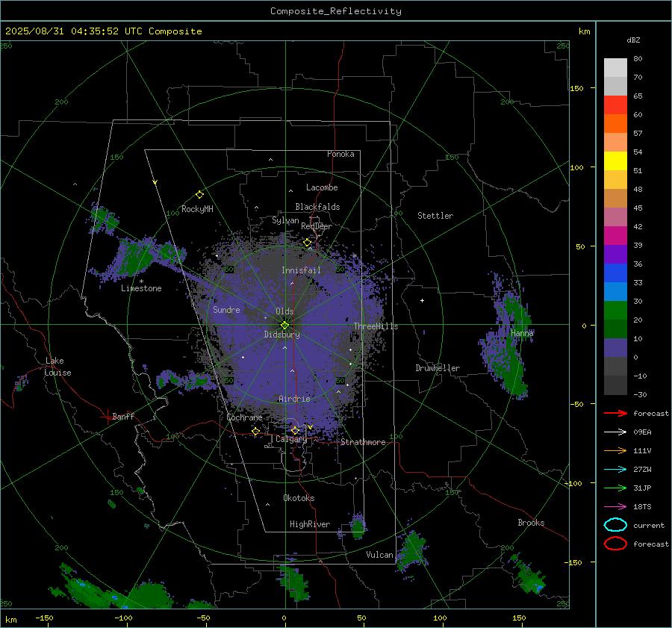Click the Vulcan label

(x=379, y=555)
